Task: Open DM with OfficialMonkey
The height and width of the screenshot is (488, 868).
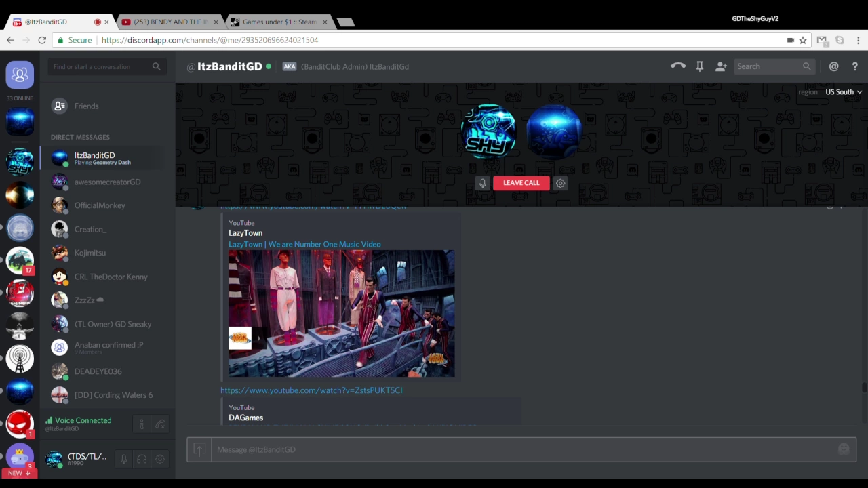Action: 107,205
